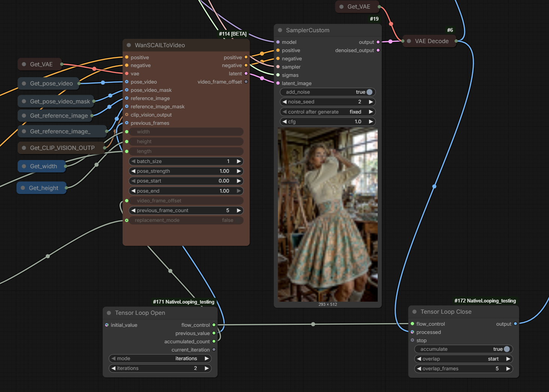Increase iterations with right arrow
The image size is (549, 392).
[206, 368]
